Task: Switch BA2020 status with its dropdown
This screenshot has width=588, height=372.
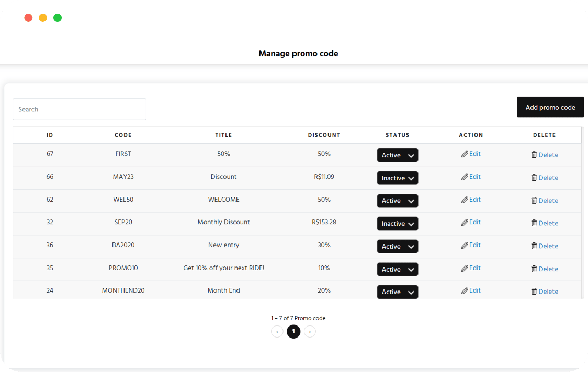Action: pyautogui.click(x=398, y=246)
